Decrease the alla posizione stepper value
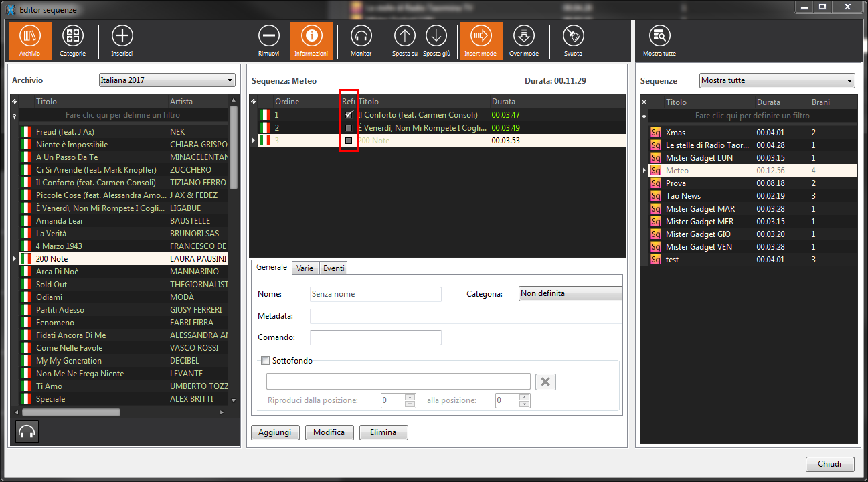Screen dimensions: 868x482 524,404
